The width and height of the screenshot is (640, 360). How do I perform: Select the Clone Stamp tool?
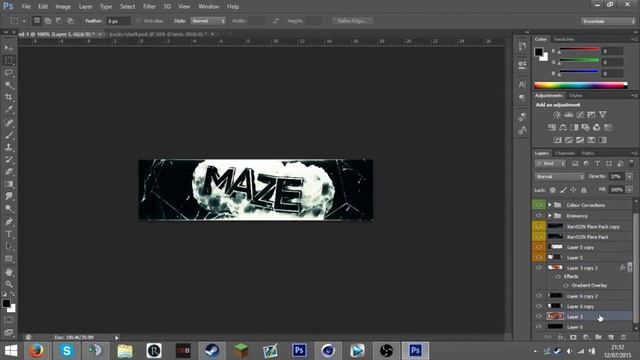(9, 147)
